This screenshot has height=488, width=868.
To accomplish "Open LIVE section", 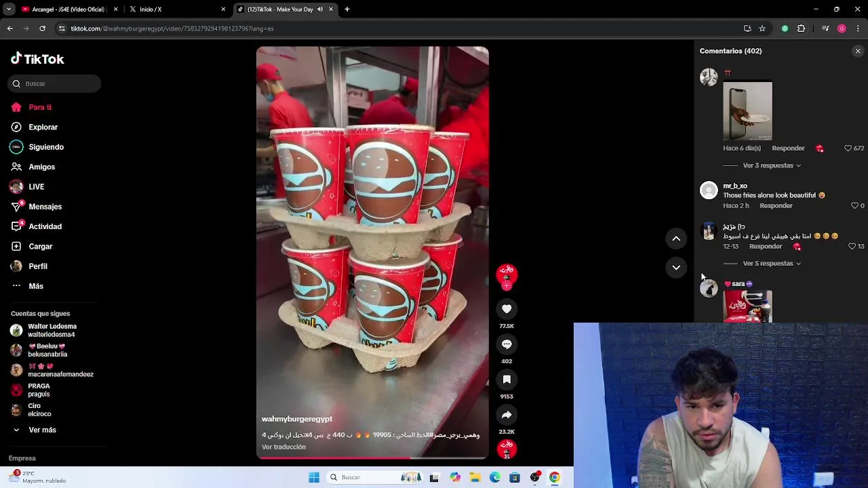I will click(36, 186).
